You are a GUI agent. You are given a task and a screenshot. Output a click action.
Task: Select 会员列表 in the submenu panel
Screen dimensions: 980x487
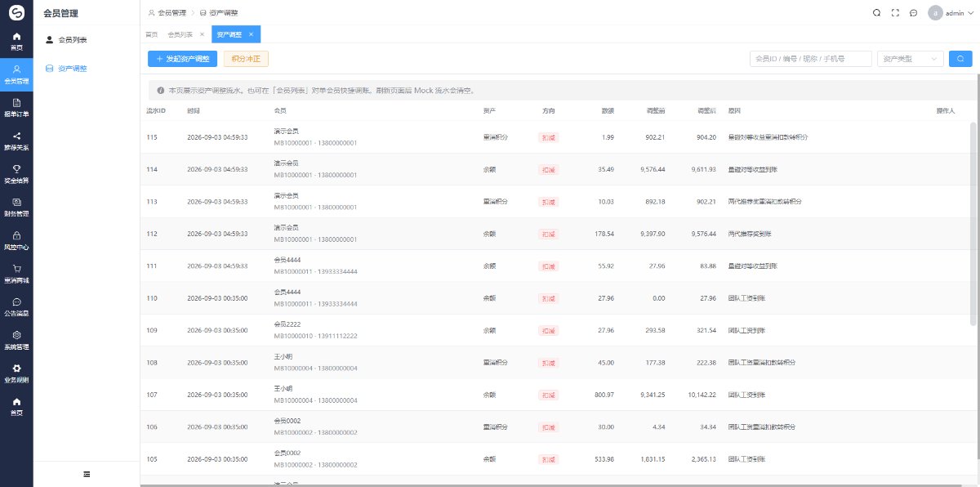(87, 39)
